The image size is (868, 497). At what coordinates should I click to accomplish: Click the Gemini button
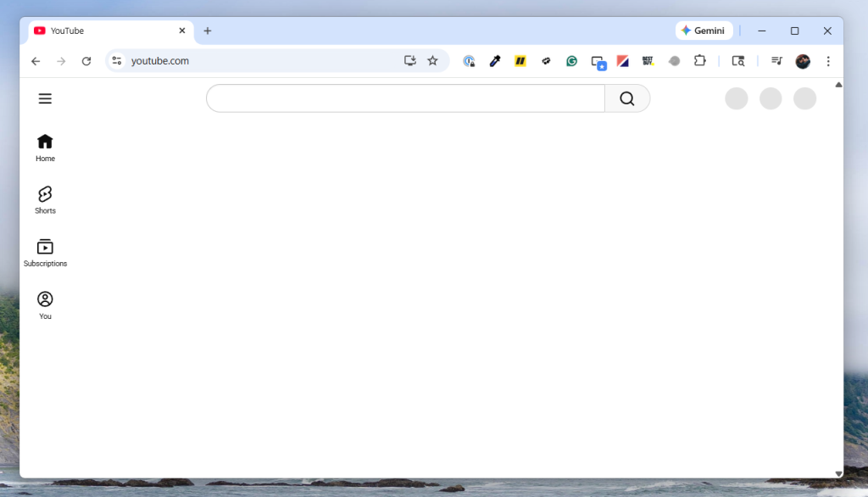(704, 31)
